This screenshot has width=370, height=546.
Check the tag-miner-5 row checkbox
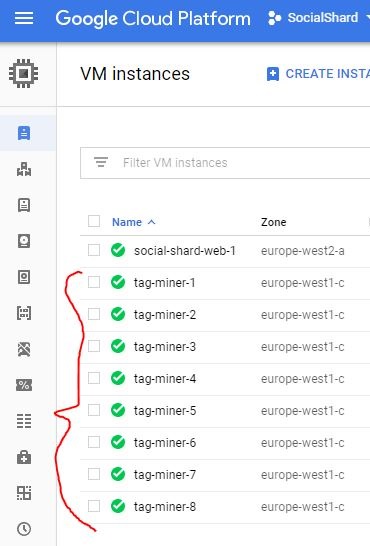tap(94, 410)
